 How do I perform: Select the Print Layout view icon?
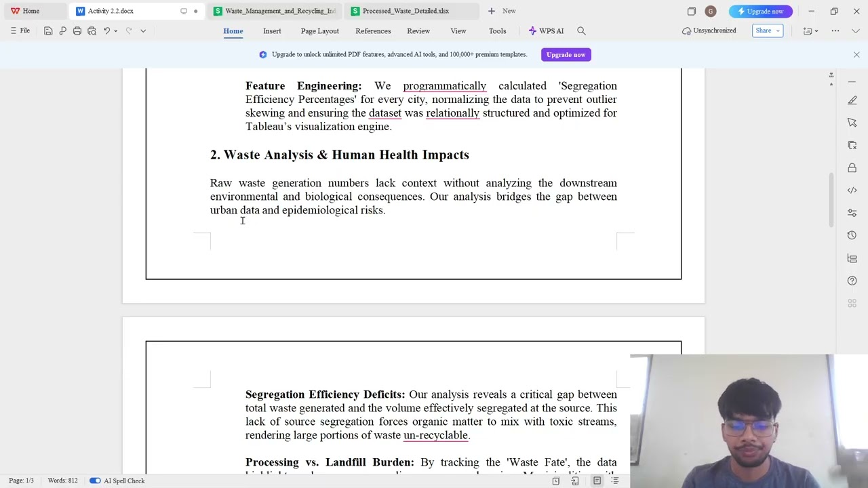(x=597, y=481)
